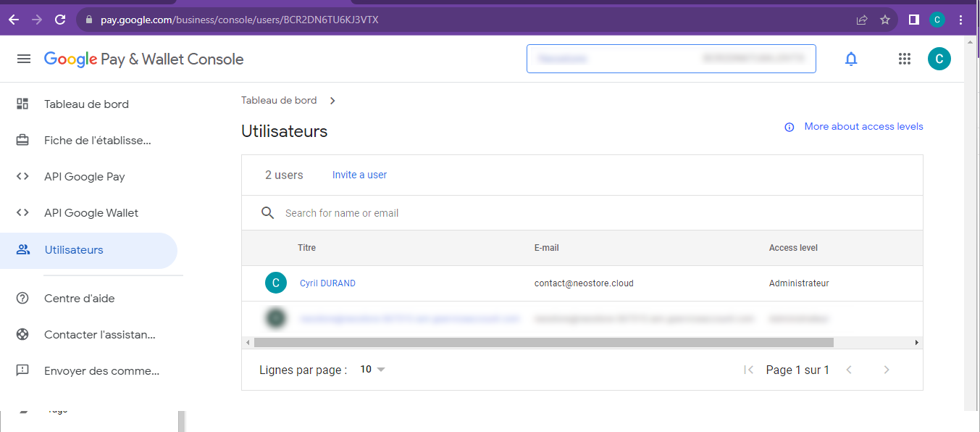
Task: Click the magnifier icon in the user search bar
Action: tap(267, 212)
